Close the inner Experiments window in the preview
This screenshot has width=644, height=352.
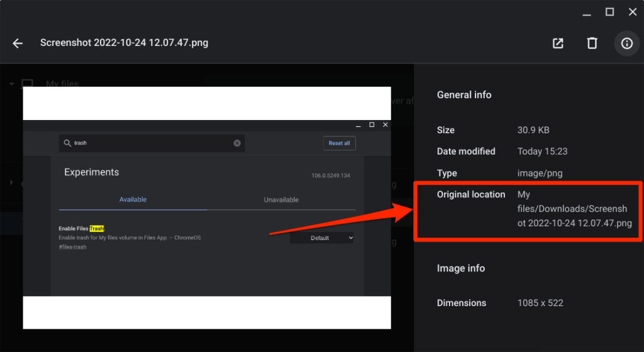[386, 125]
